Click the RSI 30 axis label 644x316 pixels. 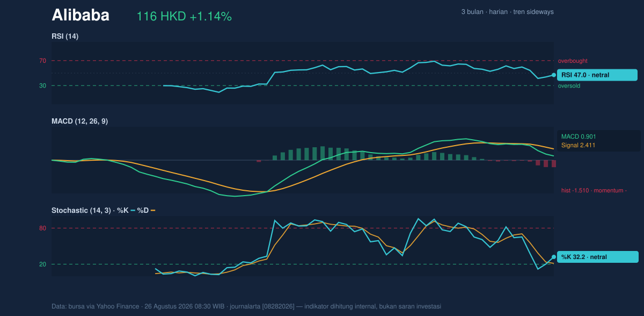(43, 86)
